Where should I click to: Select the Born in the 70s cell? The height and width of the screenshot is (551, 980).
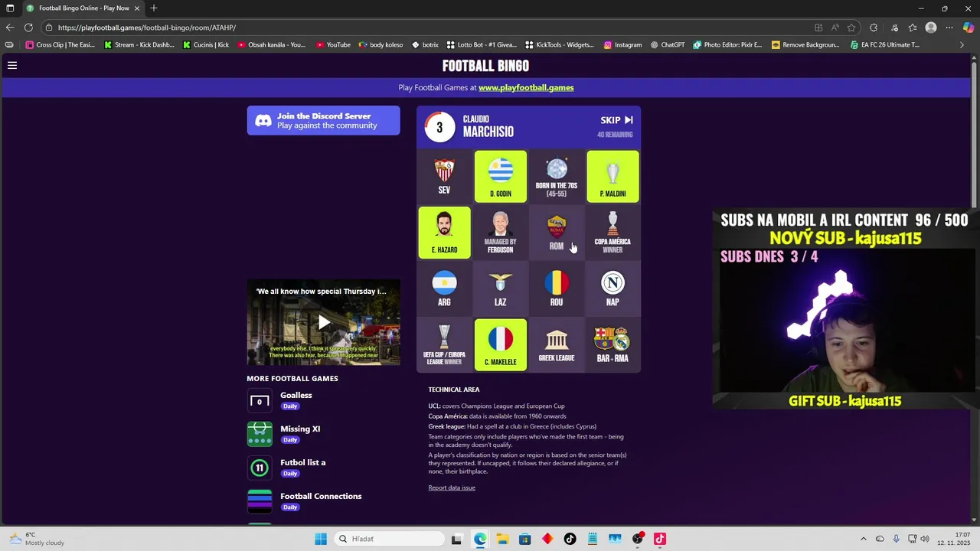tap(557, 177)
